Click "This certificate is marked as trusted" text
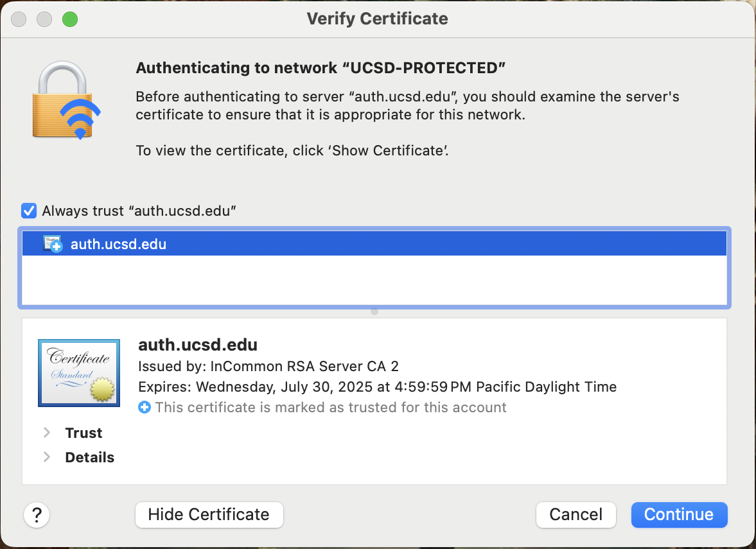Viewport: 756px width, 549px height. 331,408
